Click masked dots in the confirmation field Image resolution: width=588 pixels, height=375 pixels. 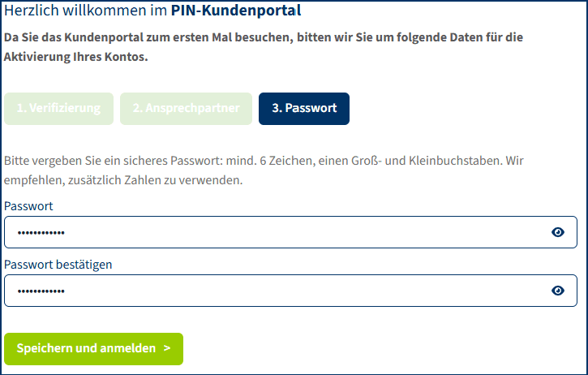41,291
